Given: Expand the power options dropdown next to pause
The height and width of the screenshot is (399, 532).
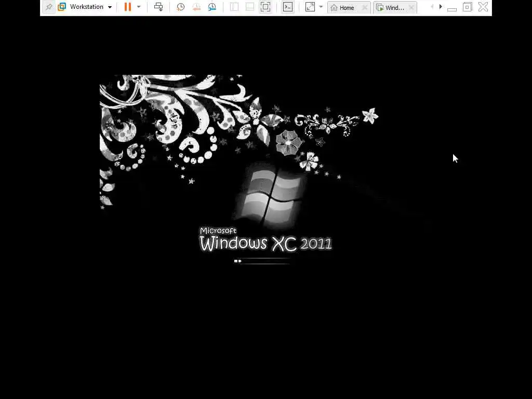Looking at the screenshot, I should click(139, 7).
